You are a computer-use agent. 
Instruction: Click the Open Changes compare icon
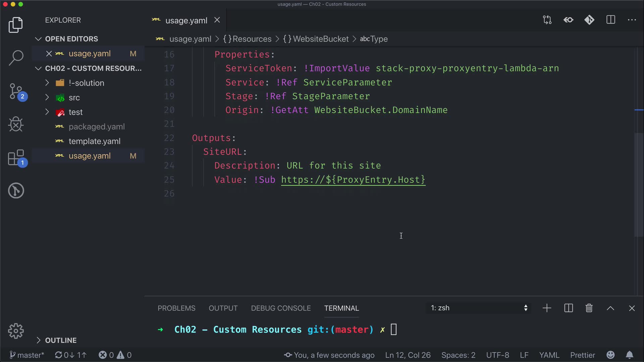(547, 20)
